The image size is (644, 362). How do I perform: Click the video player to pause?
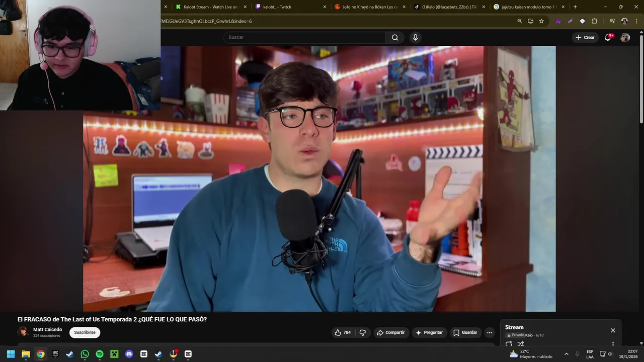(319, 178)
